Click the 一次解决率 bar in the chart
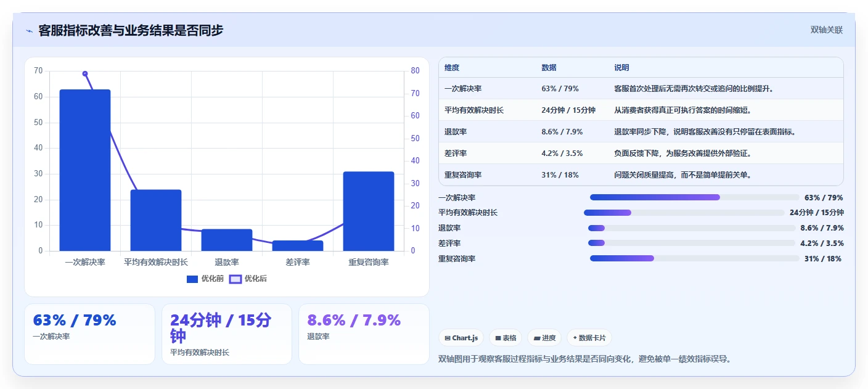The height and width of the screenshot is (389, 868). [x=85, y=170]
